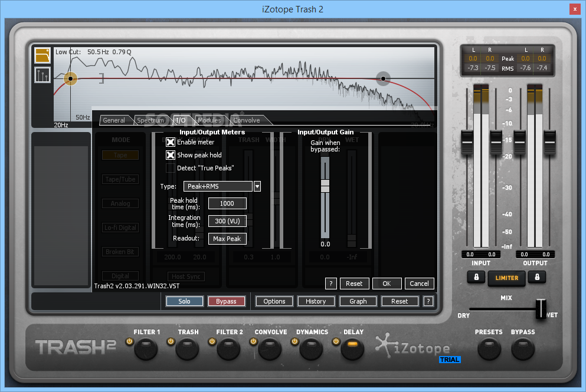Click the options dialog Reset button

pyautogui.click(x=354, y=284)
